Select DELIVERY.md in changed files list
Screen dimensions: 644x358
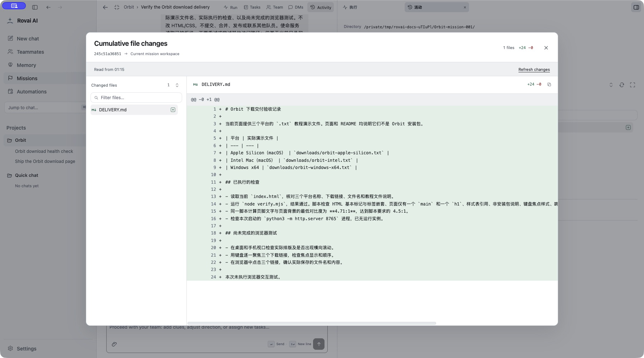pyautogui.click(x=134, y=110)
